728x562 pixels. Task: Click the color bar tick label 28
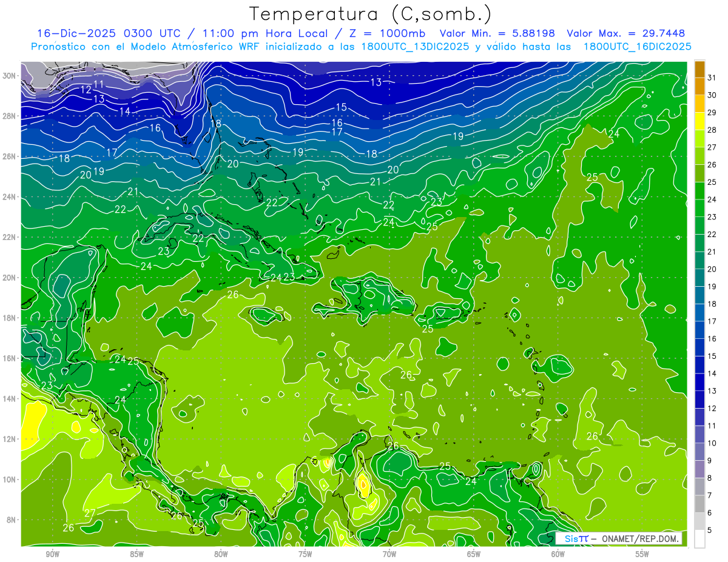click(712, 130)
